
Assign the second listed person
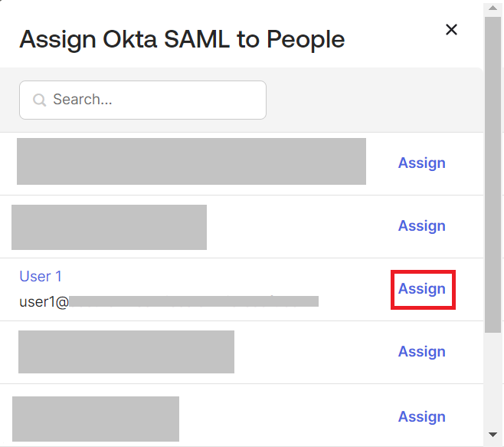[x=421, y=226]
